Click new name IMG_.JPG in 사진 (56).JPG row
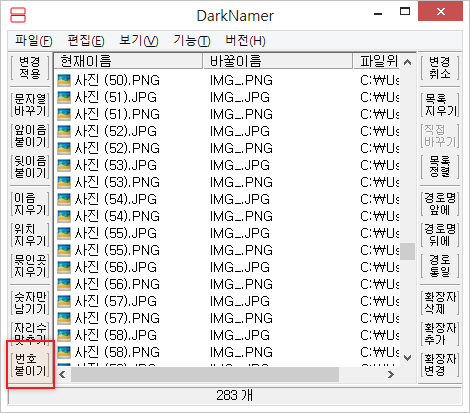Viewport: 470px width, 413px height. pos(240,267)
